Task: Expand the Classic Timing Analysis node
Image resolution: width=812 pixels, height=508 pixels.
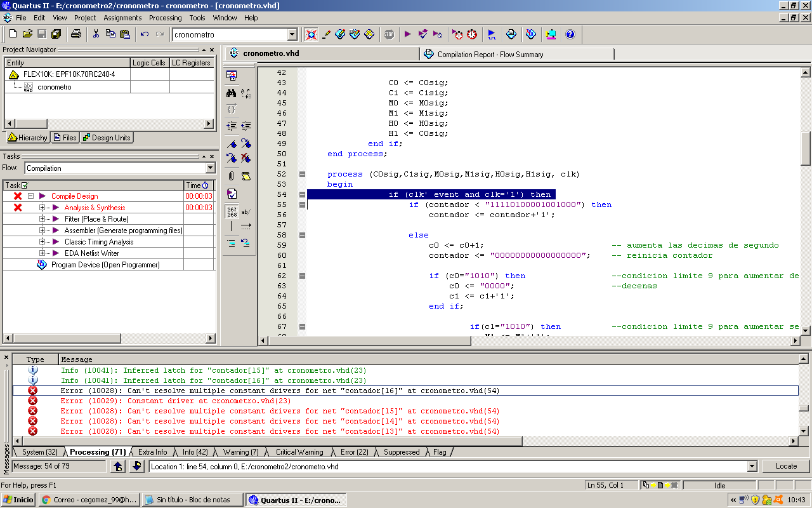Action: click(x=43, y=242)
